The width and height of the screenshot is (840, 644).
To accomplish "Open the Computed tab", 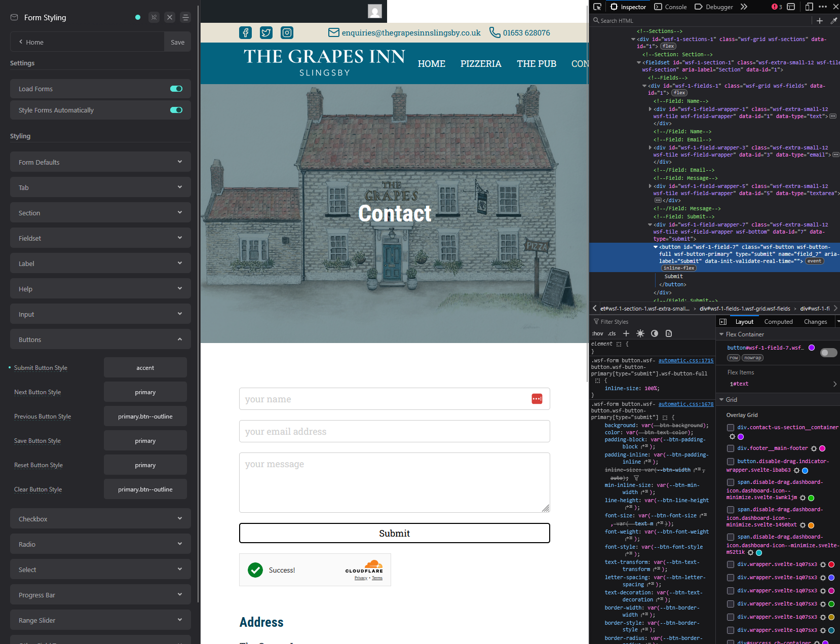I will [x=778, y=322].
